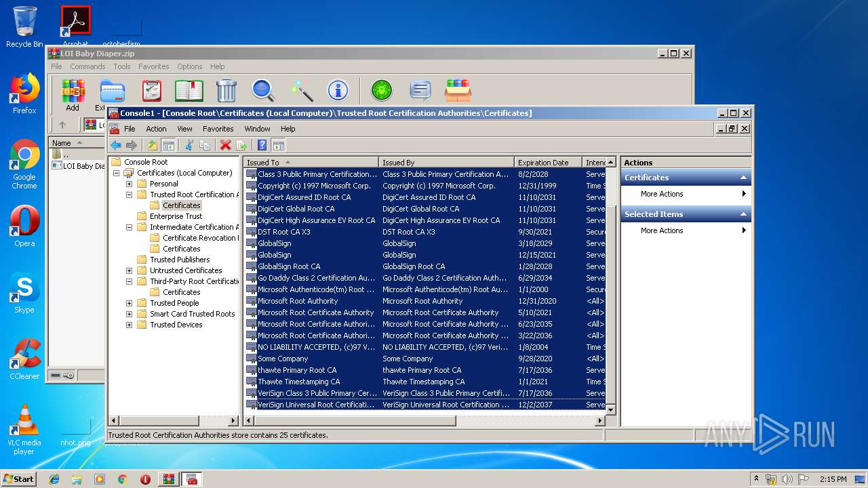Click the red Delete X icon

click(225, 145)
